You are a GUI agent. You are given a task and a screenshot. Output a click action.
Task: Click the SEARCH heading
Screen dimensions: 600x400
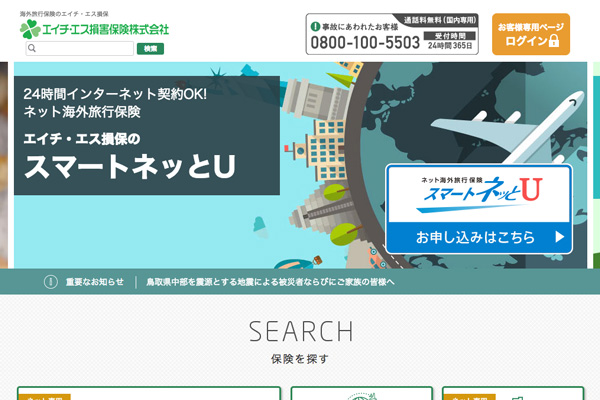tap(301, 331)
